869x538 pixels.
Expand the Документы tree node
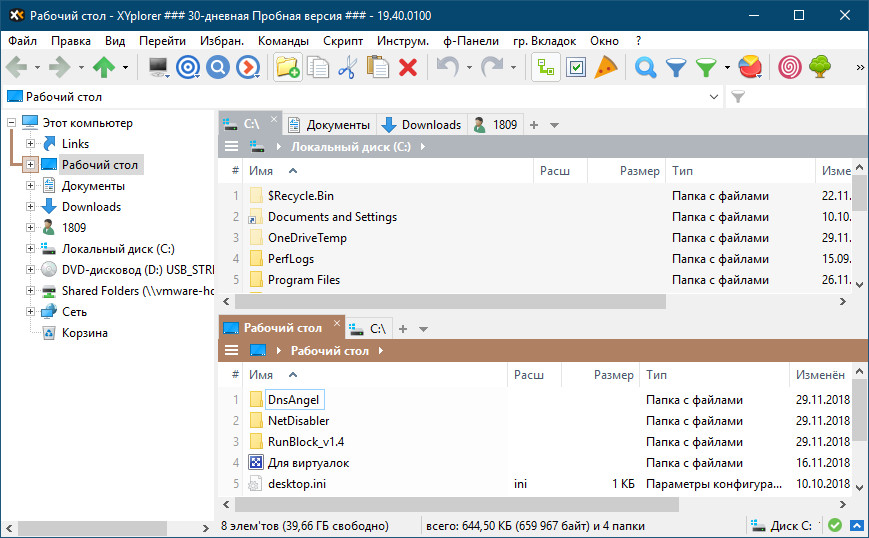click(x=30, y=186)
